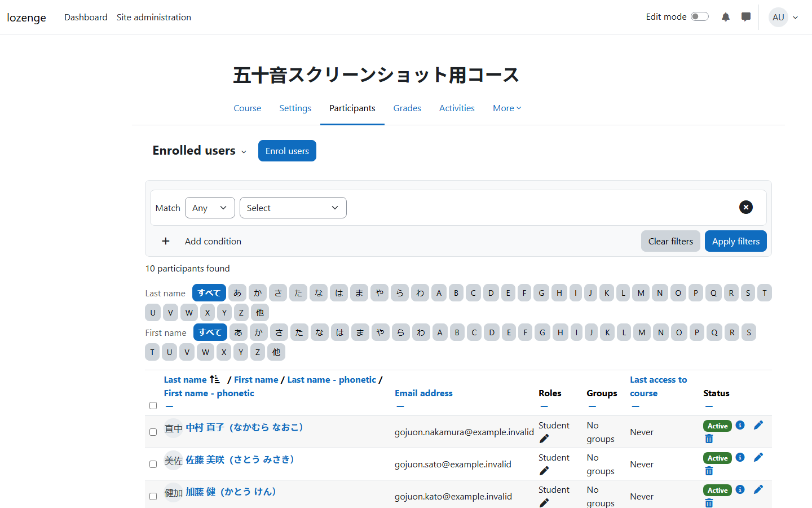Remove the filter row with X icon
The height and width of the screenshot is (508, 812).
[745, 207]
